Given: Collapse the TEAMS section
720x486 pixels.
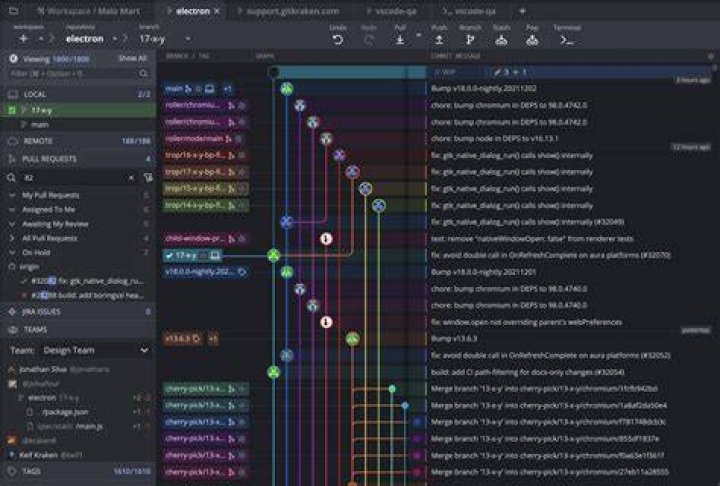Looking at the screenshot, I should (x=78, y=329).
